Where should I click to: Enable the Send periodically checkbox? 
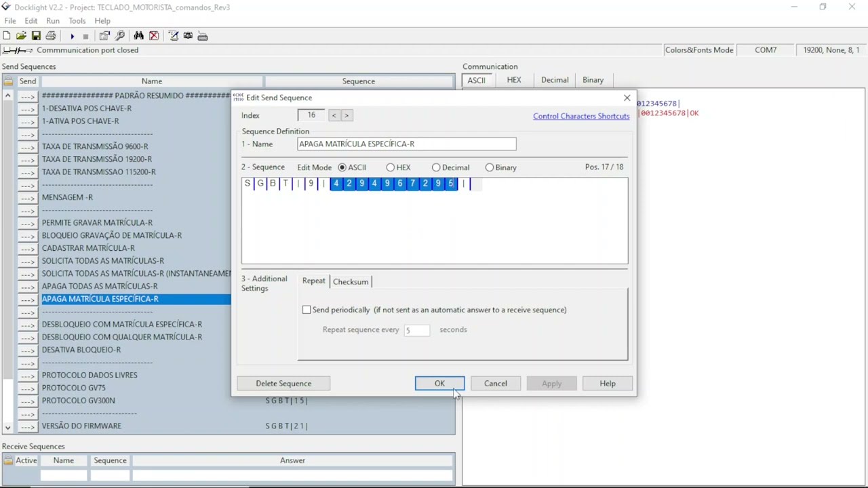[307, 310]
